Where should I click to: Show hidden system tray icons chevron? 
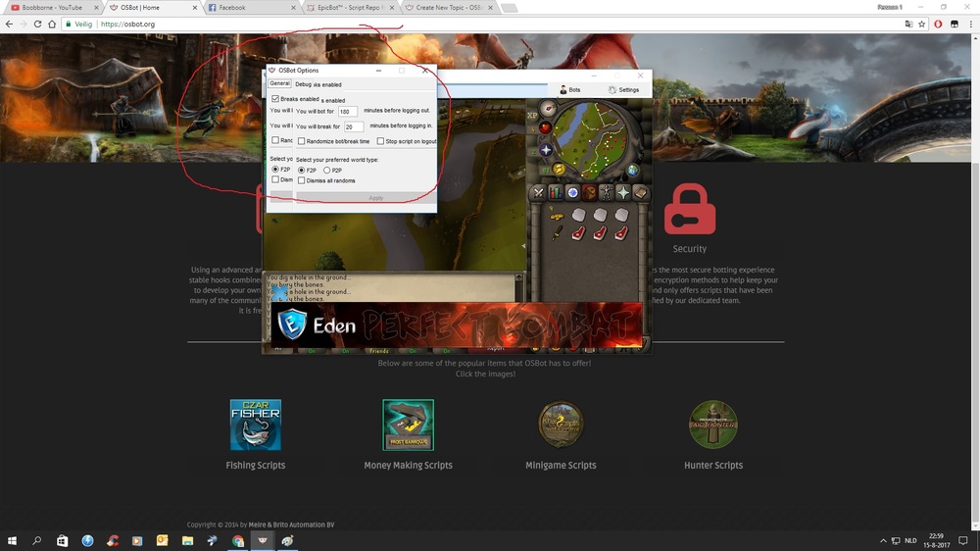pyautogui.click(x=883, y=540)
